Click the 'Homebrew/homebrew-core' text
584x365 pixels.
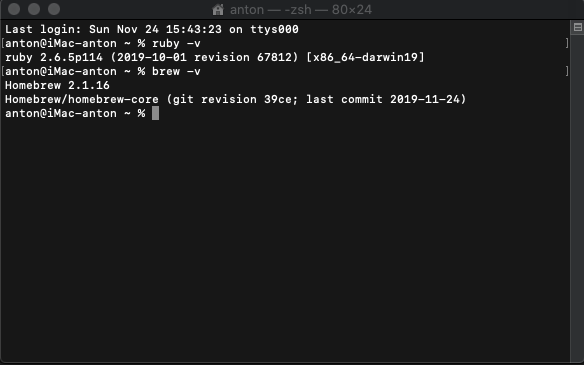point(82,99)
